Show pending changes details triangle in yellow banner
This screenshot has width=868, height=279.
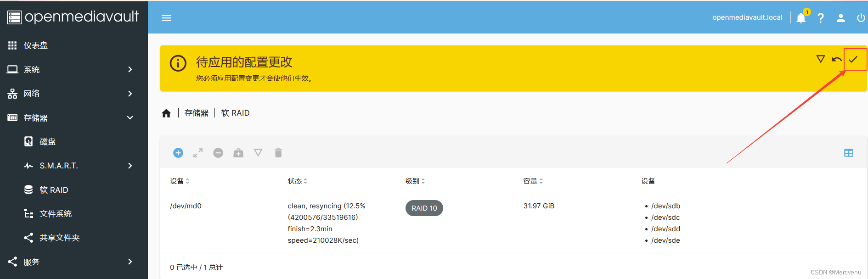821,59
